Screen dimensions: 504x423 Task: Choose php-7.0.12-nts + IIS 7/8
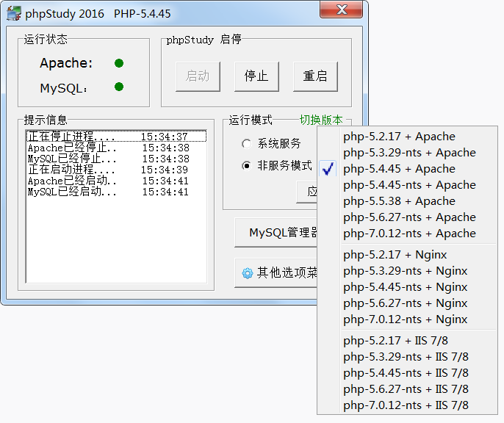coord(407,405)
